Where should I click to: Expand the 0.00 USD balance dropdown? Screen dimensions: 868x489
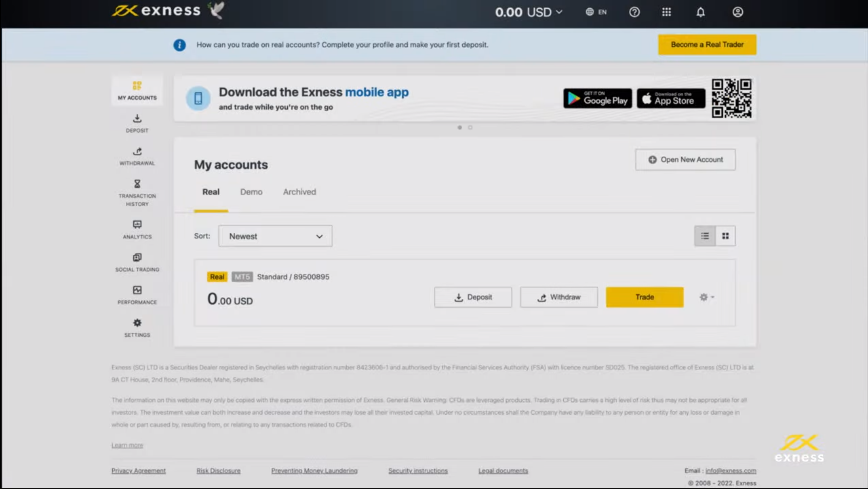pyautogui.click(x=529, y=12)
